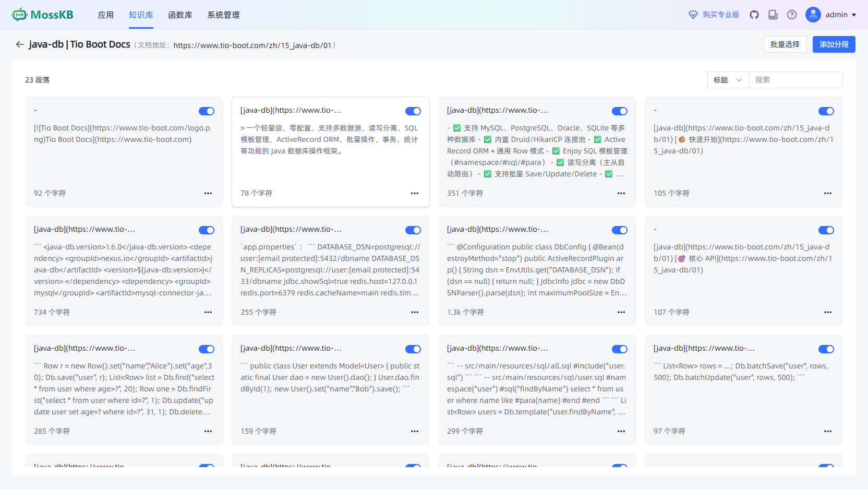The image size is (868, 489).
Task: Open more options on the 255 个字符 card
Action: 415,312
